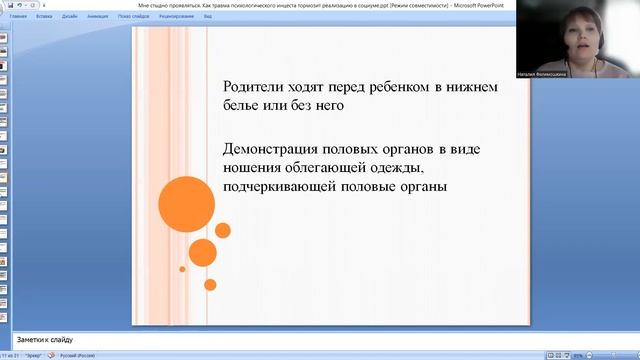
Task: Switch to the Дизайн ribbon tab
Action: click(69, 16)
